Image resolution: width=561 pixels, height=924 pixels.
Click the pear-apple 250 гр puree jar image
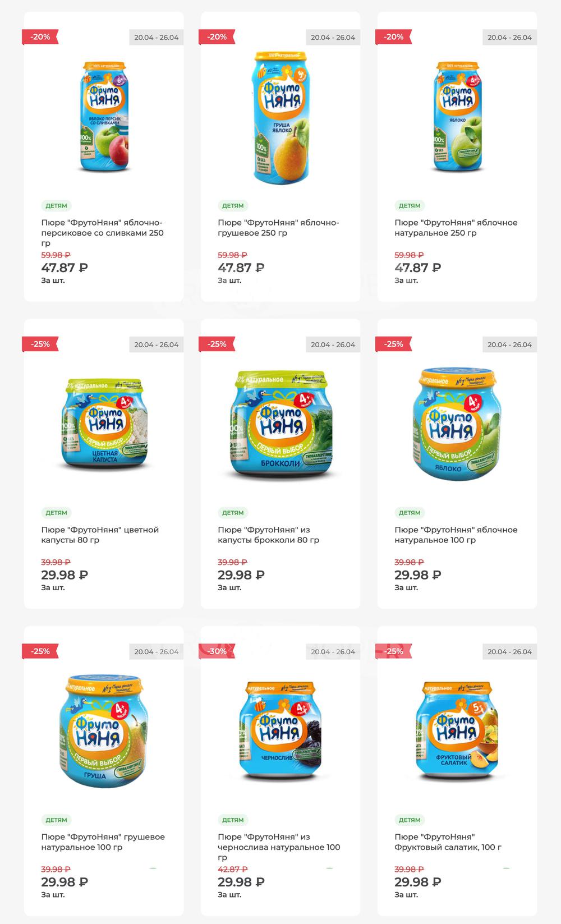coord(280,118)
